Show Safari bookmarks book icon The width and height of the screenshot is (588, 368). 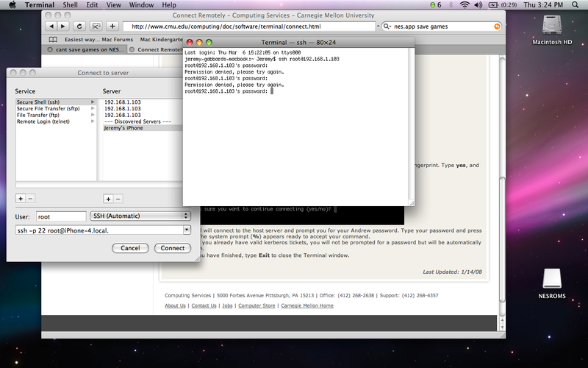[x=53, y=40]
